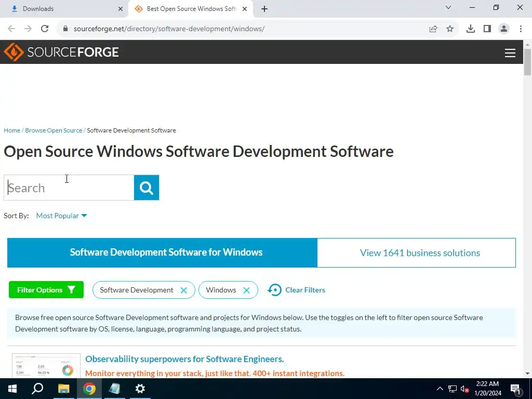Viewport: 532px width, 399px height.
Task: Switch to the Downloads browser tab
Action: coord(64,9)
